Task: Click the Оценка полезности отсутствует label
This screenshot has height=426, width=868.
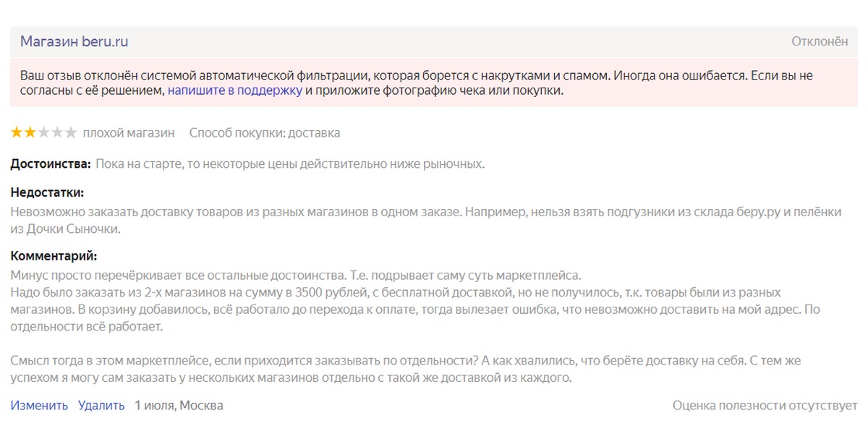Action: (765, 405)
